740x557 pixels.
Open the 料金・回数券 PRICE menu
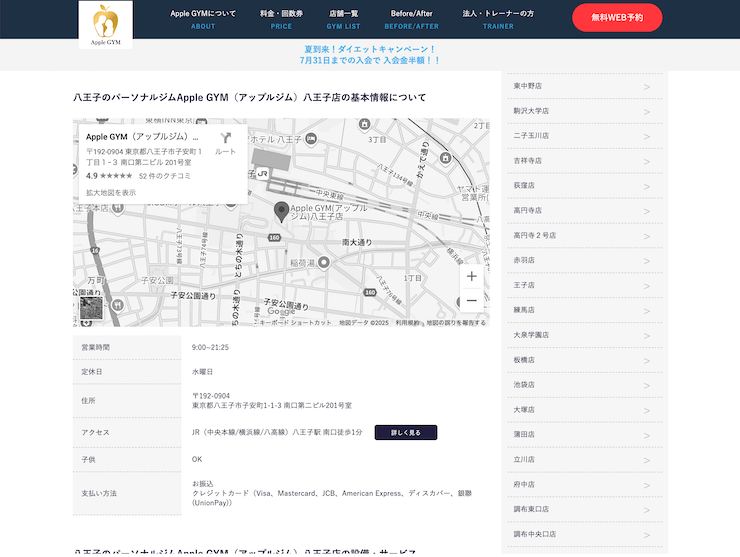coord(281,19)
